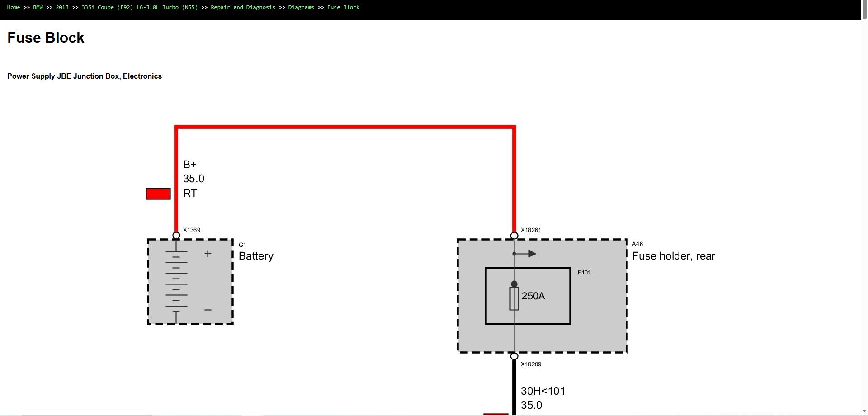
Task: Open the 335i Coupe (E92) breadcrumb link
Action: (x=140, y=7)
